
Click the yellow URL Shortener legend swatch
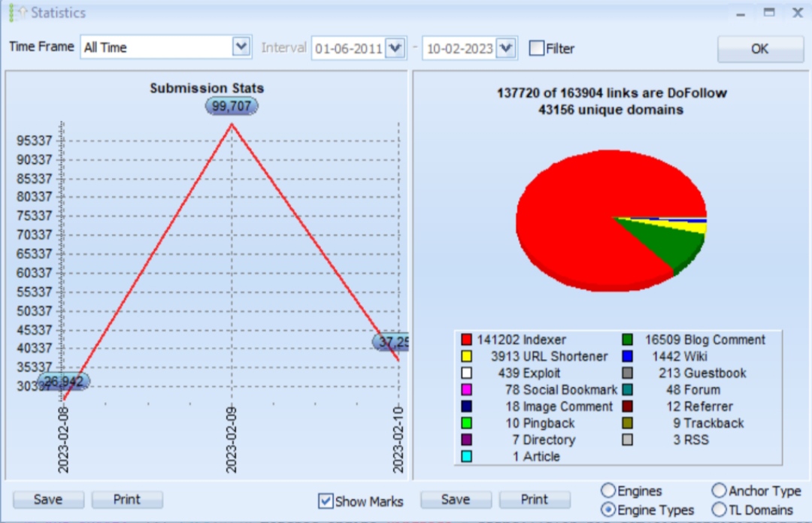click(x=467, y=356)
